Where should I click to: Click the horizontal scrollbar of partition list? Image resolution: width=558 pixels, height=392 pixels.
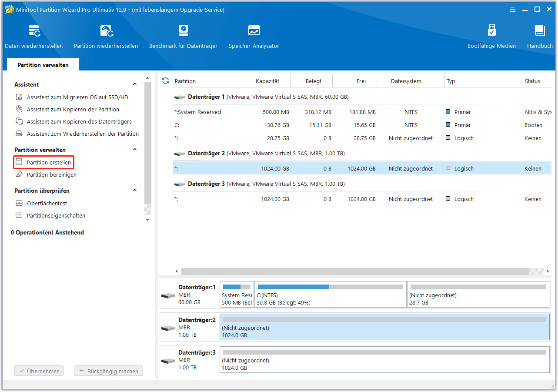[x=354, y=271]
